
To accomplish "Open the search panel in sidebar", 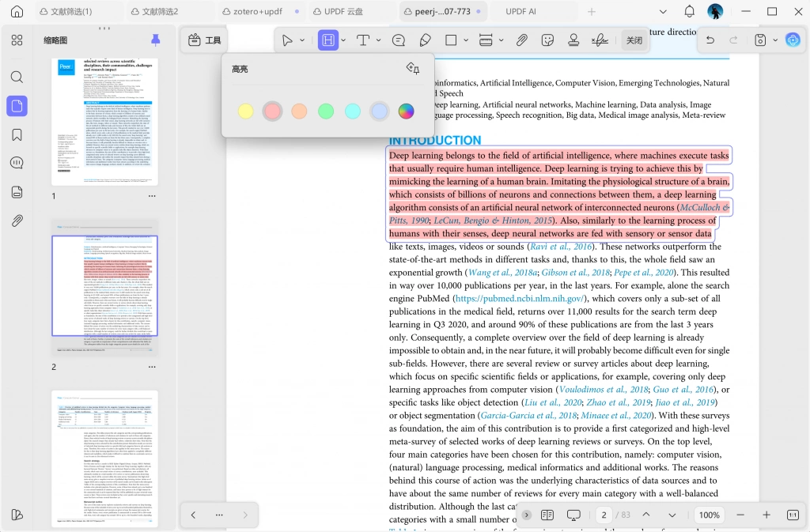I will (17, 77).
